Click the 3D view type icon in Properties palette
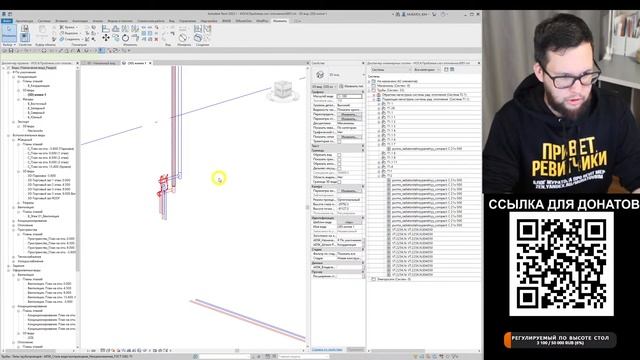 [320, 75]
